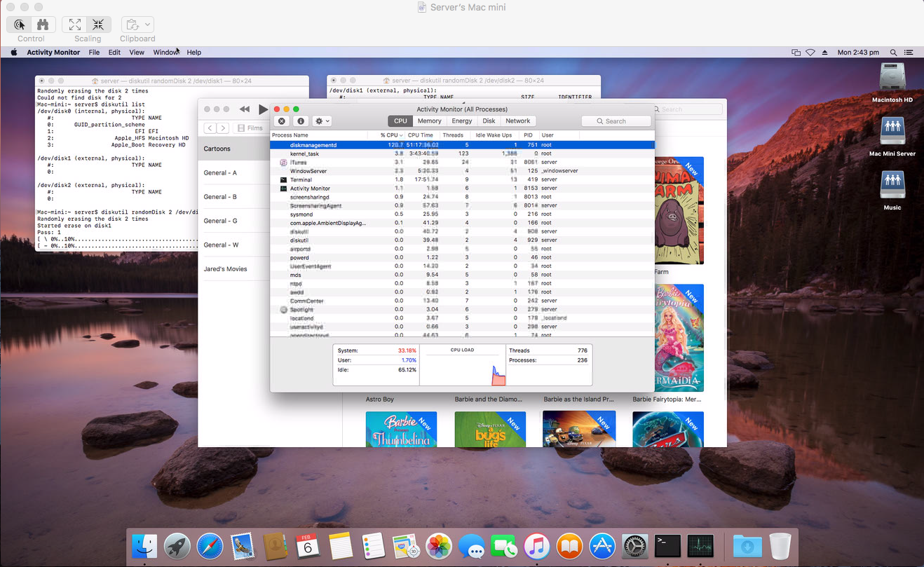Toggle sort order on % CPU column
Image resolution: width=924 pixels, height=567 pixels.
(386, 135)
